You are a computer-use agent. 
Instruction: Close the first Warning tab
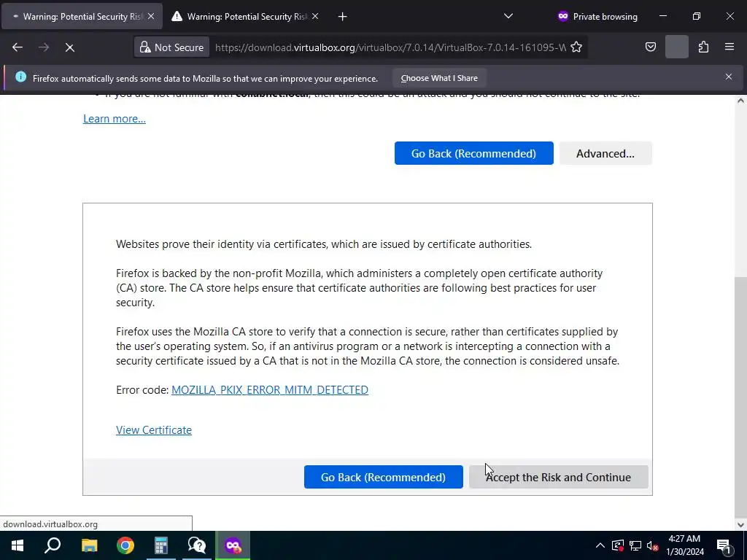pos(151,16)
